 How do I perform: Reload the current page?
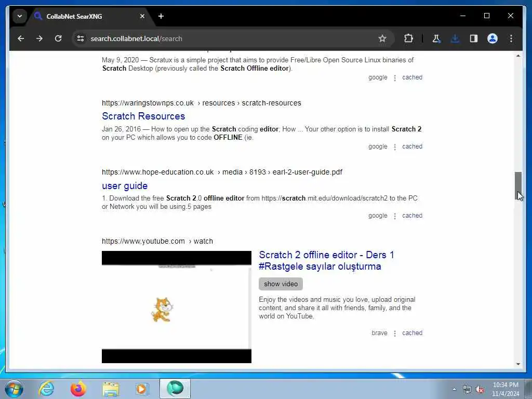click(58, 38)
